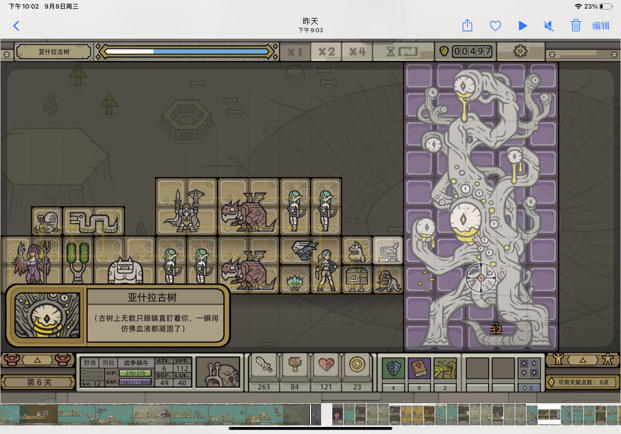Image resolution: width=621 pixels, height=434 pixels.
Task: Select the purple spellbook skill icon
Action: click(x=419, y=368)
